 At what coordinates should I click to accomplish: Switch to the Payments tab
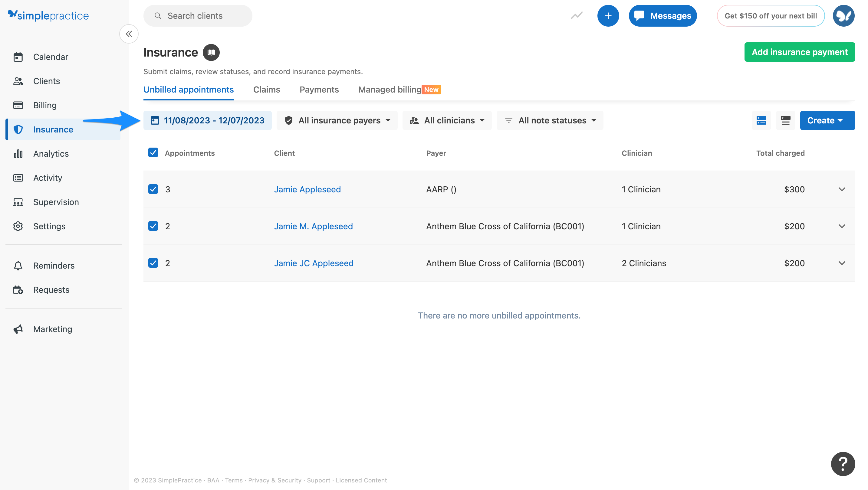click(x=319, y=90)
